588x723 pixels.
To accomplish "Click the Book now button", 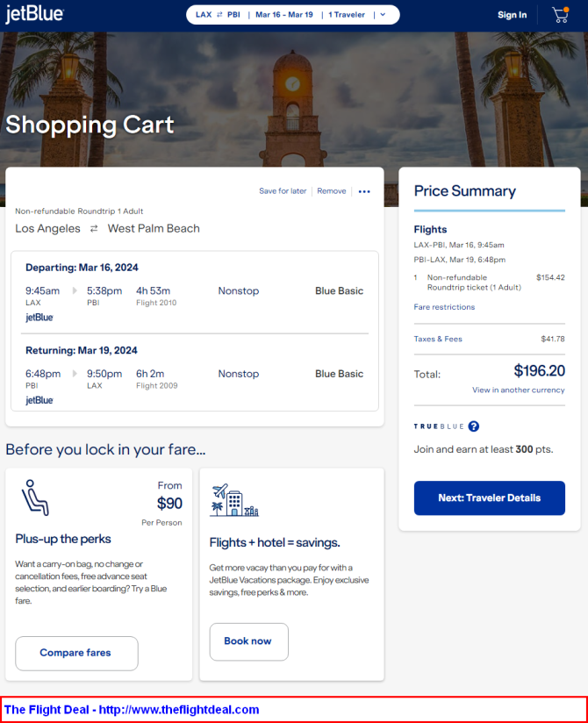I will click(x=248, y=641).
